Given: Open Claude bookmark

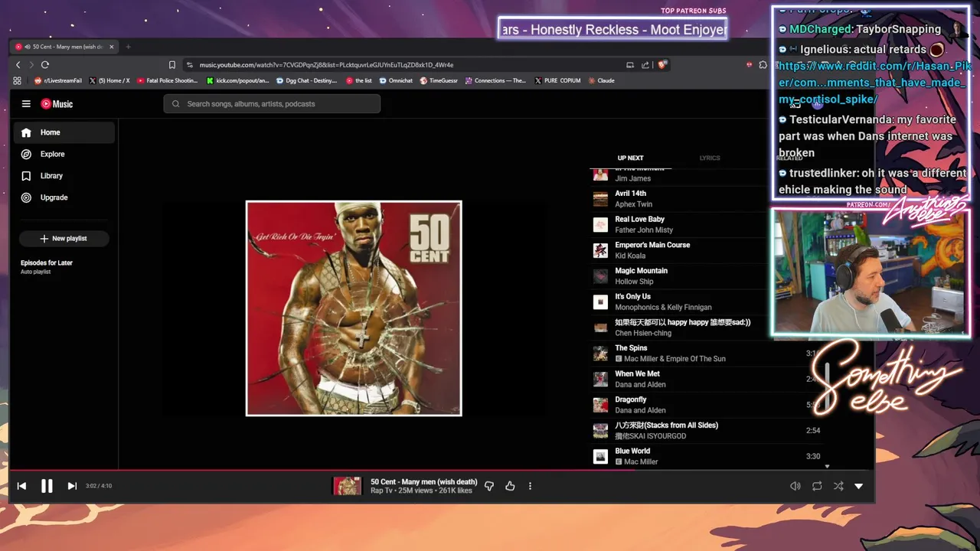Looking at the screenshot, I should coord(601,80).
